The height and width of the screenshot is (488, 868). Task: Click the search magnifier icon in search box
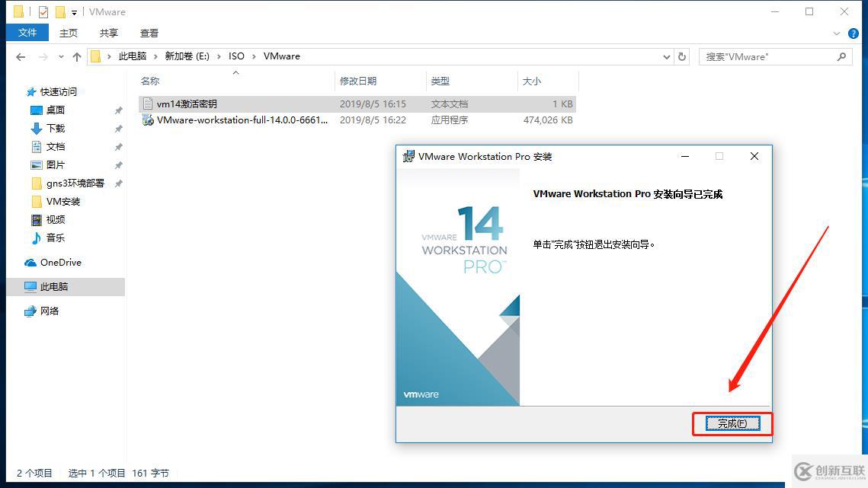(841, 56)
